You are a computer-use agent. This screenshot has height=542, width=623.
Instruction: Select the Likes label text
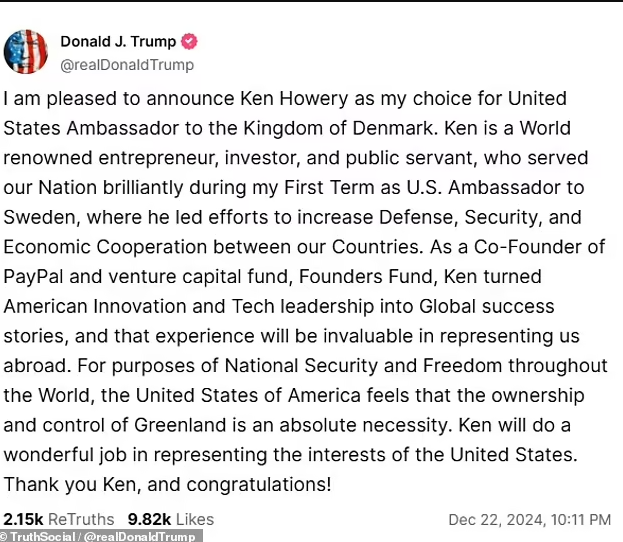click(195, 519)
